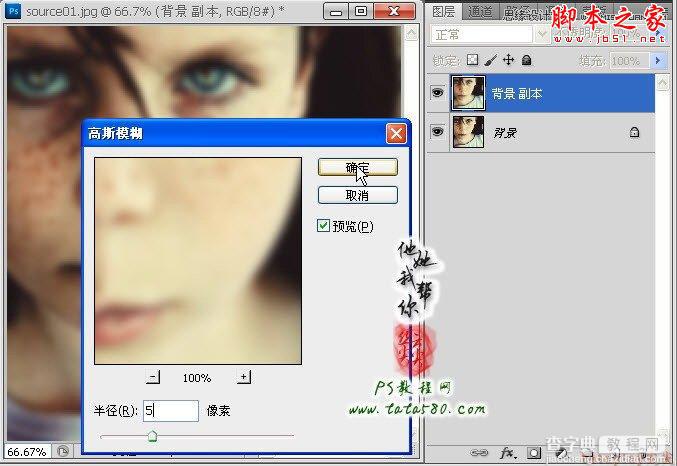Toggle the 预览(P) preview checkbox
Screen dimensions: 677x466
tap(323, 225)
